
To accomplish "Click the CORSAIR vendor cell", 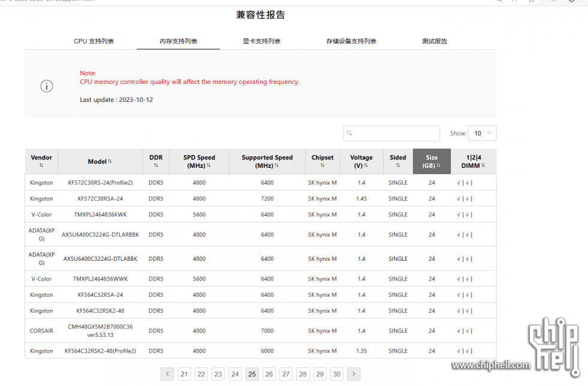I will [41, 331].
